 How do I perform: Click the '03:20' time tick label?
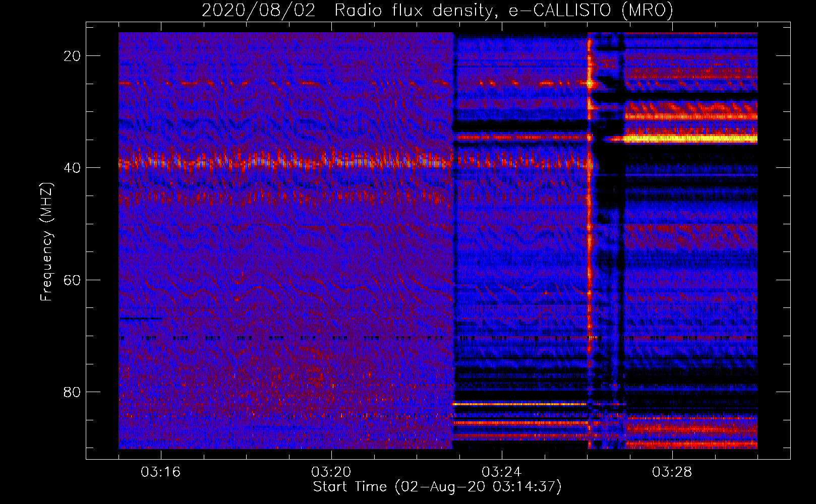click(331, 472)
